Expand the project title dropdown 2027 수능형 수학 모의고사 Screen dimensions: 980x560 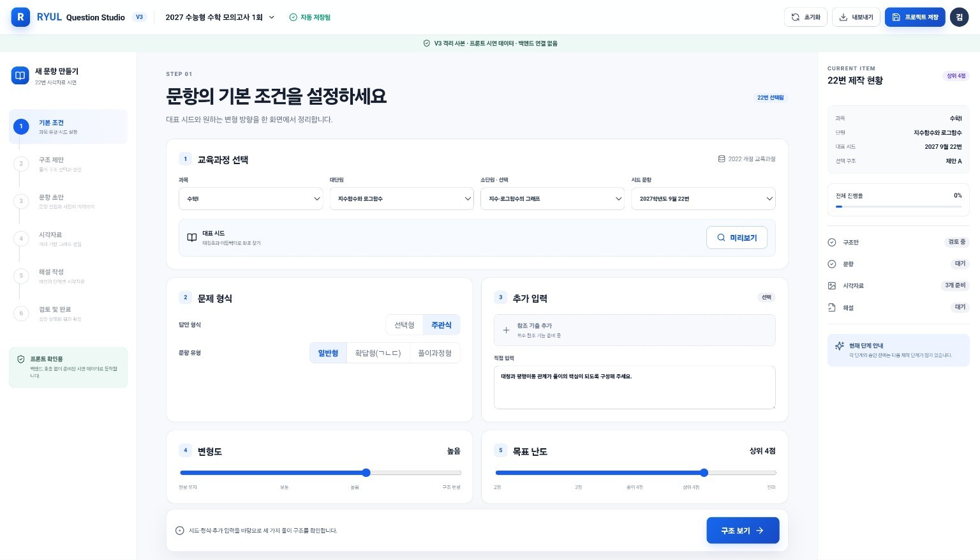220,17
